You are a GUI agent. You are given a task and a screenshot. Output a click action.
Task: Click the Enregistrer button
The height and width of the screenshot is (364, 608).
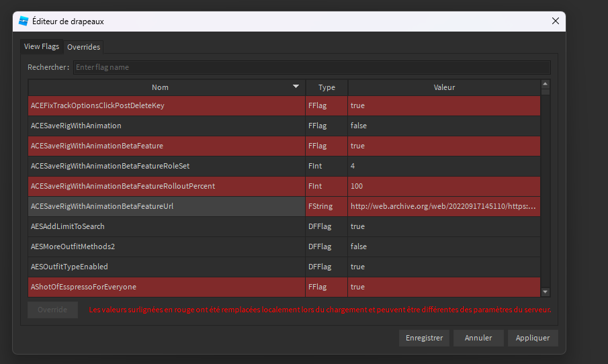point(424,338)
